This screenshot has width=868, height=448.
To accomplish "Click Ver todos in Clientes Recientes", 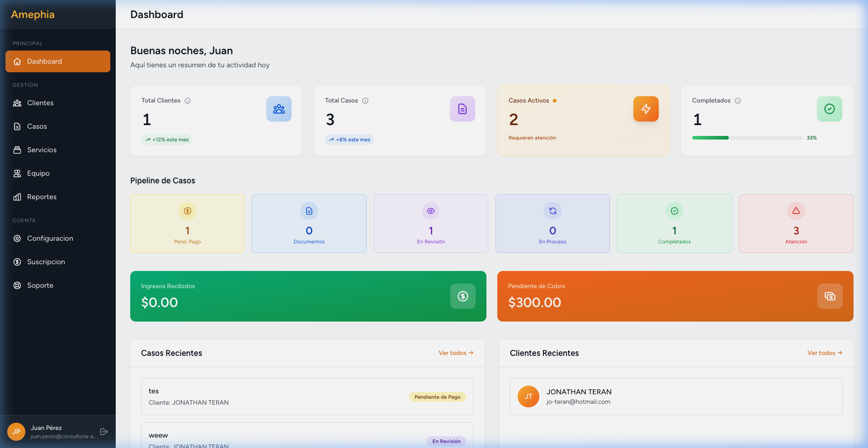I will (x=825, y=353).
